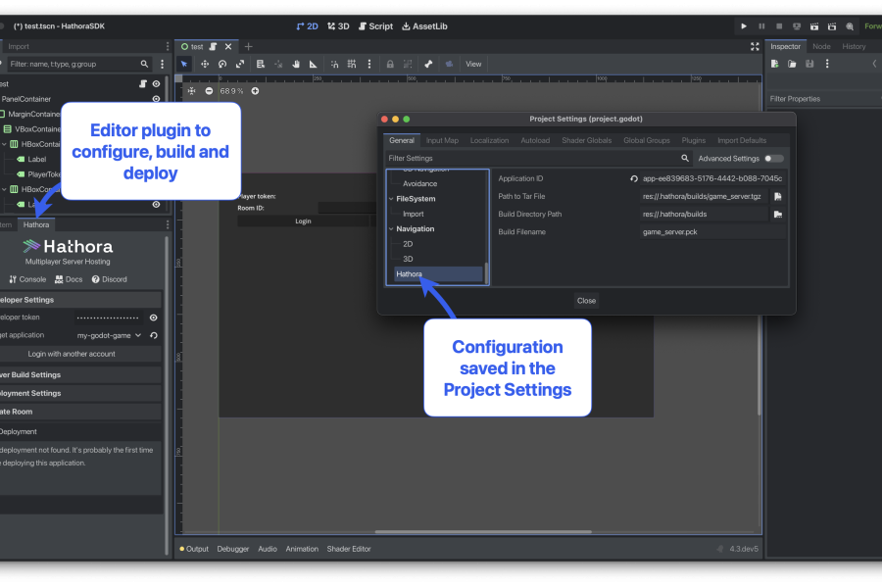Image resolution: width=882 pixels, height=588 pixels.
Task: Select Avoidance in the settings tree
Action: click(x=419, y=184)
